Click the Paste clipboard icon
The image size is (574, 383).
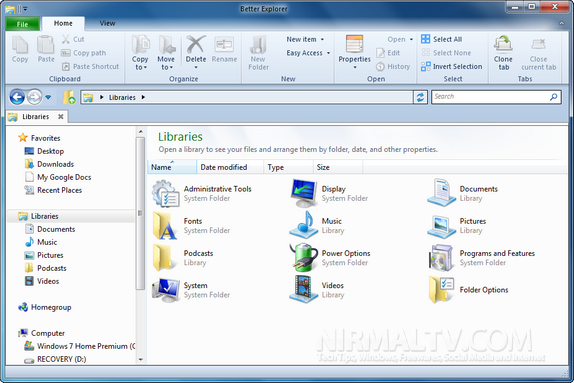point(46,45)
